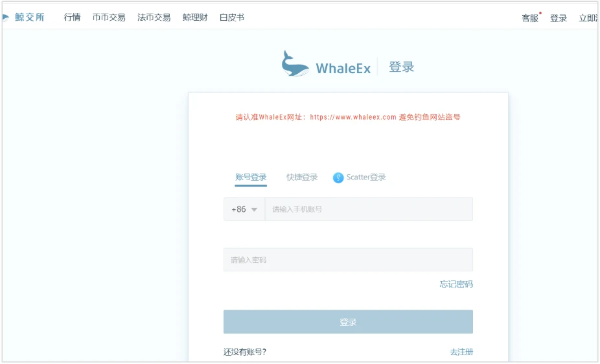Click the large 登录 heading beside WhaleEx

pos(401,67)
